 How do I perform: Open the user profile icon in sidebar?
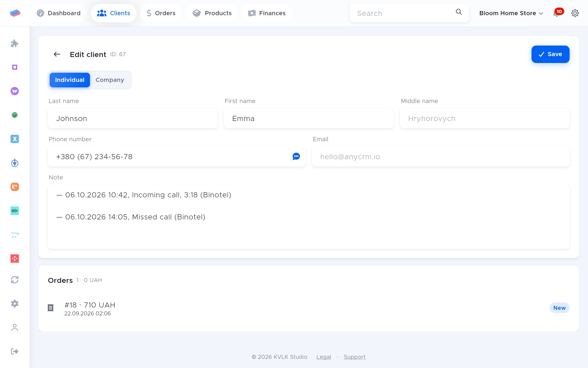tap(14, 327)
